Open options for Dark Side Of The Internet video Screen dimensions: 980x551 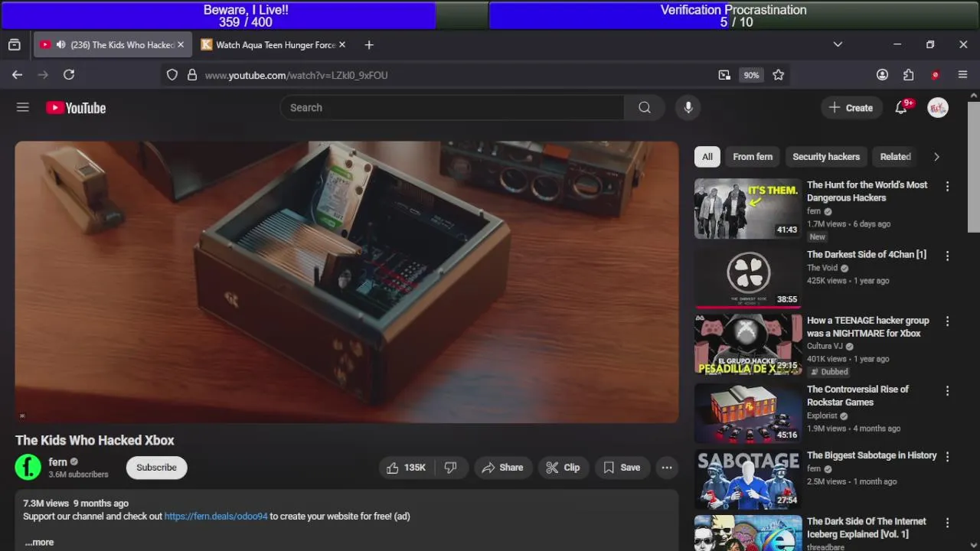coord(947,523)
